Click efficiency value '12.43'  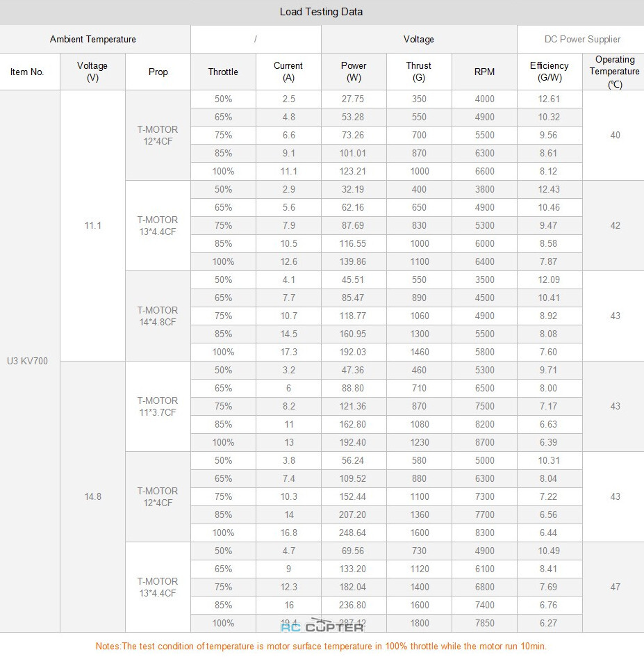click(x=549, y=189)
